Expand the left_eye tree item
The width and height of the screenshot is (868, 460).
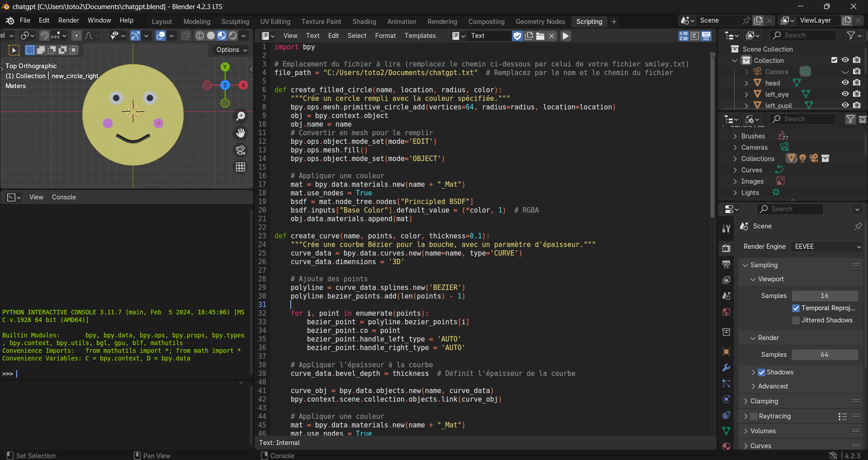pos(746,94)
